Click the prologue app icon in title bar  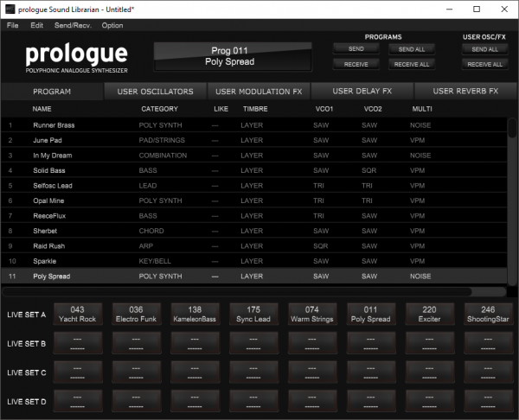click(10, 10)
